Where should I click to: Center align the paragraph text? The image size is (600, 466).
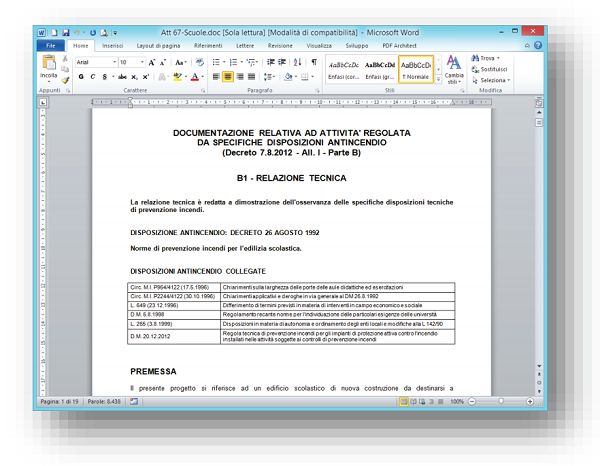pos(228,76)
